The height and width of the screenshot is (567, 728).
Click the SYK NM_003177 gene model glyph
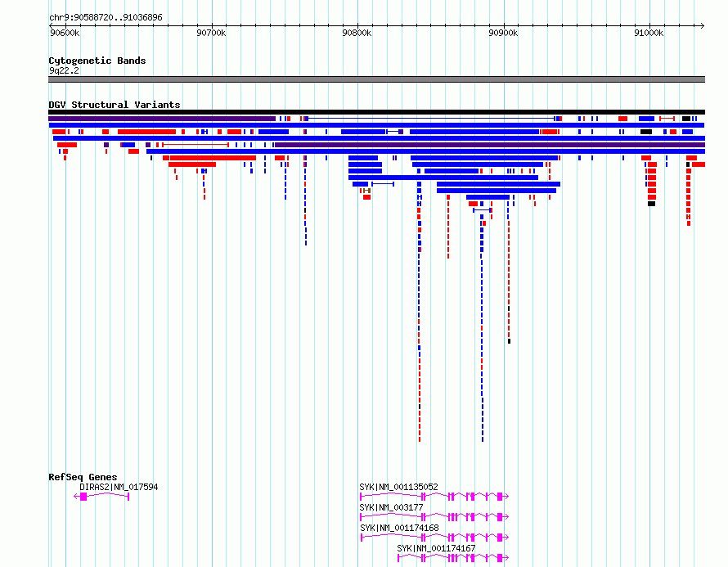(434, 517)
